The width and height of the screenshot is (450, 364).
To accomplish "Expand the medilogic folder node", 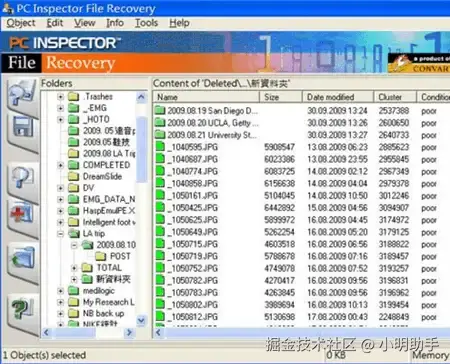I will 61,291.
